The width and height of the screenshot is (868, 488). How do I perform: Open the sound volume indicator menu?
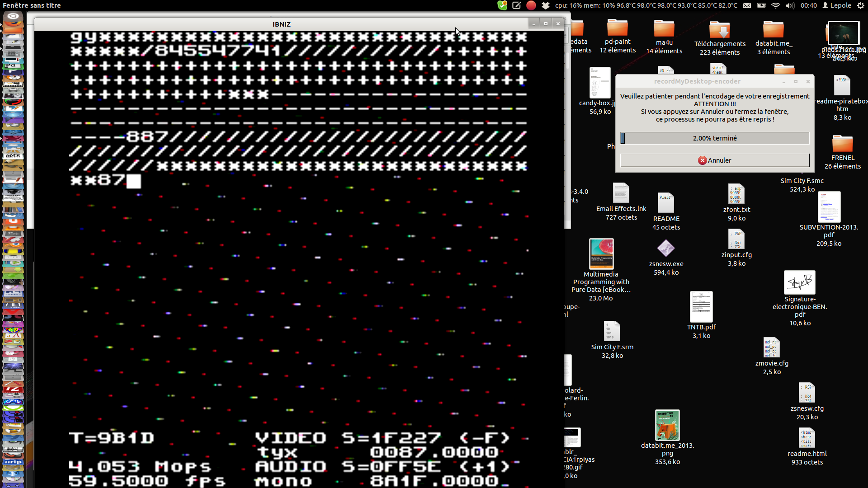(790, 5)
